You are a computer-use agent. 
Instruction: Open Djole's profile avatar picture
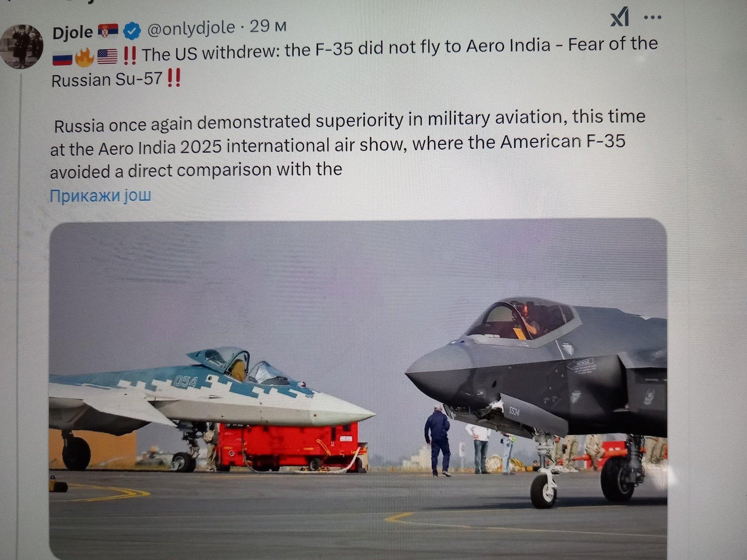tap(21, 47)
